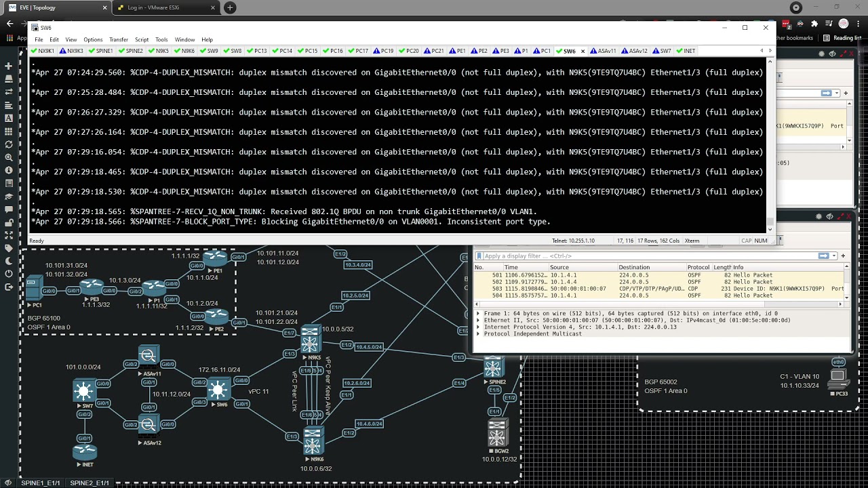This screenshot has height=488, width=868.
Task: Select the SW6 switch node in topology
Action: tap(218, 390)
